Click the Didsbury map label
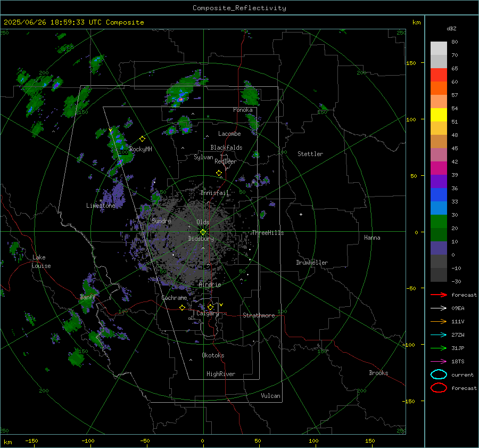 click(201, 239)
